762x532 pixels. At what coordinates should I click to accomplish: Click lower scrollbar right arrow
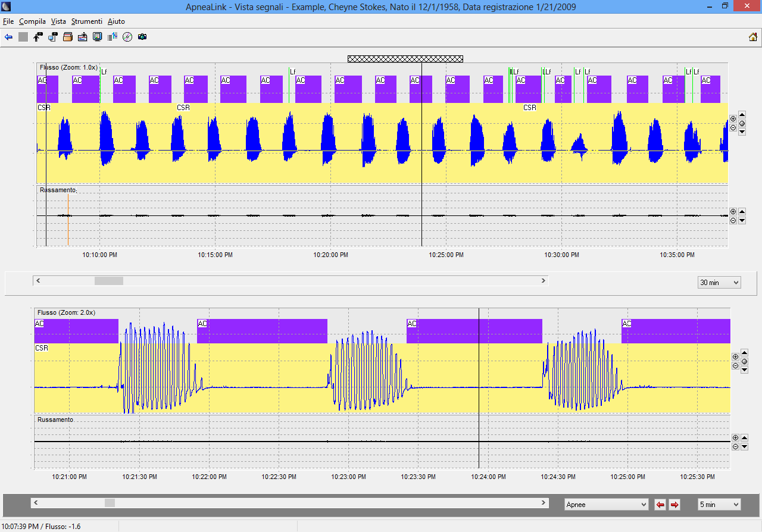point(543,503)
